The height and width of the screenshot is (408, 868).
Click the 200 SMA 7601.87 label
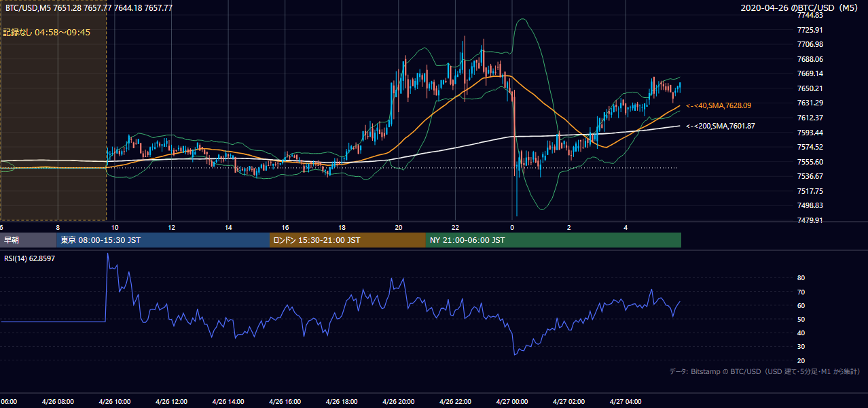point(721,126)
